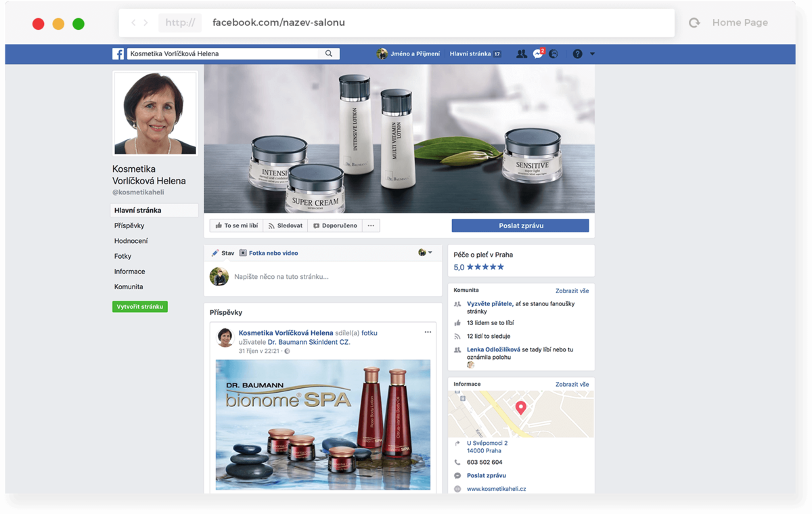Click the 'Poslat zprávu' blue button
812x514 pixels.
(520, 226)
